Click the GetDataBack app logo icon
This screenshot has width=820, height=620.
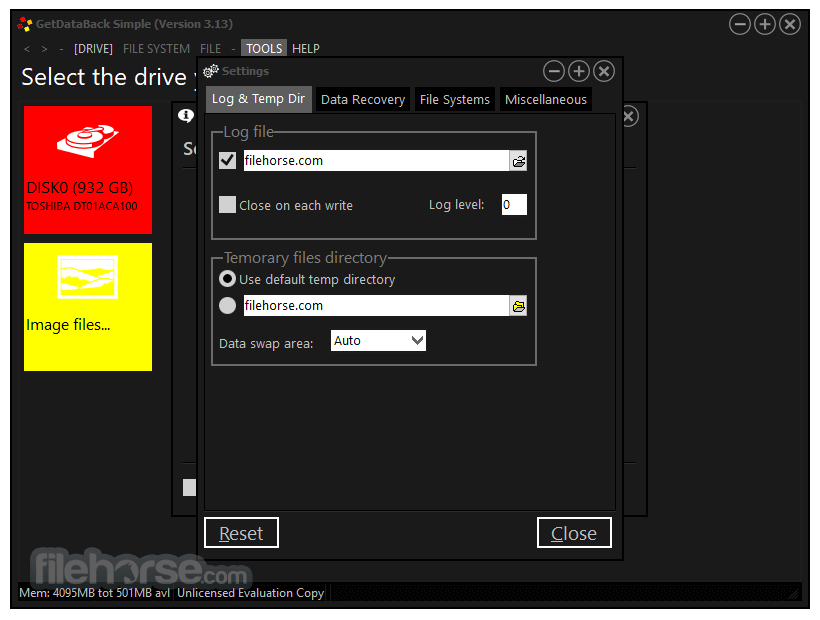tap(25, 24)
